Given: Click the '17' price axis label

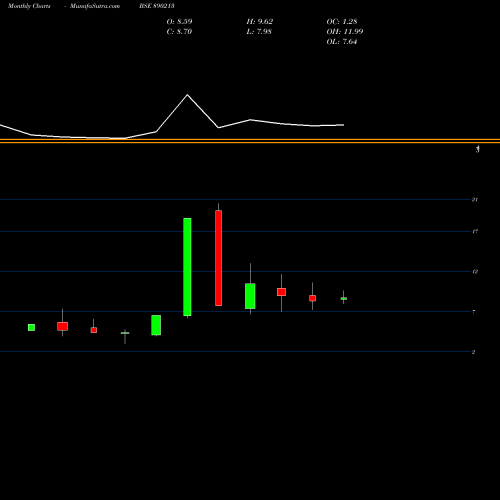Looking at the screenshot, I should [475, 231].
